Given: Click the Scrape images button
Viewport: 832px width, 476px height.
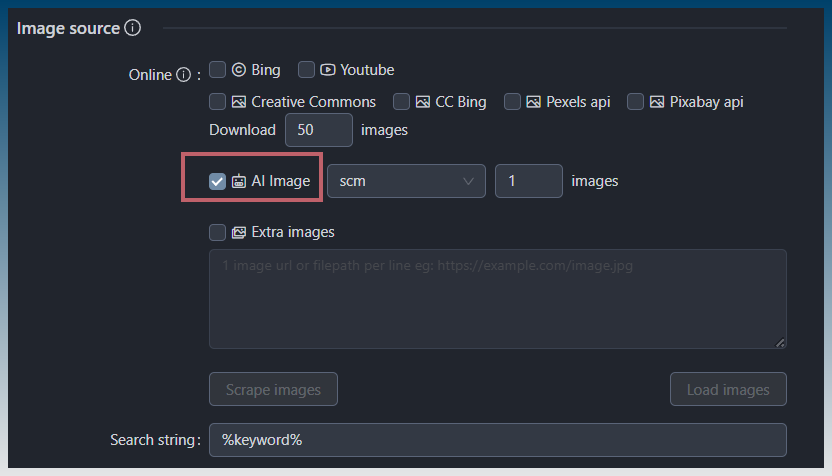Looking at the screenshot, I should [x=273, y=389].
